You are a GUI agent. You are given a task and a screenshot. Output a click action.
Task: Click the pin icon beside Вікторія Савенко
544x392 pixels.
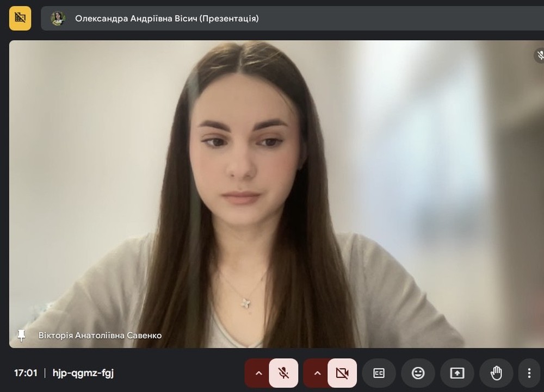tap(22, 335)
